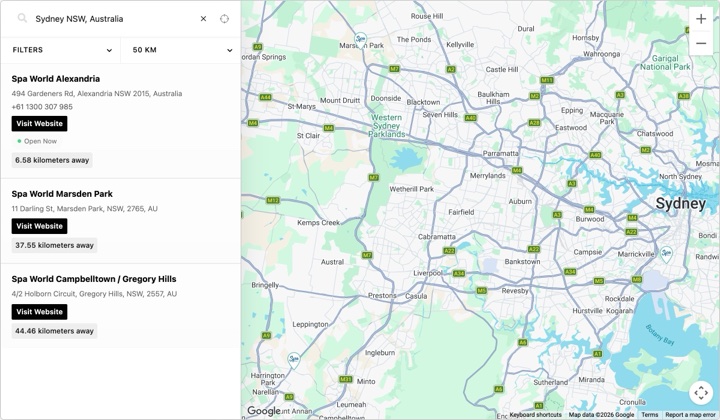Zoom in on the map

click(701, 19)
